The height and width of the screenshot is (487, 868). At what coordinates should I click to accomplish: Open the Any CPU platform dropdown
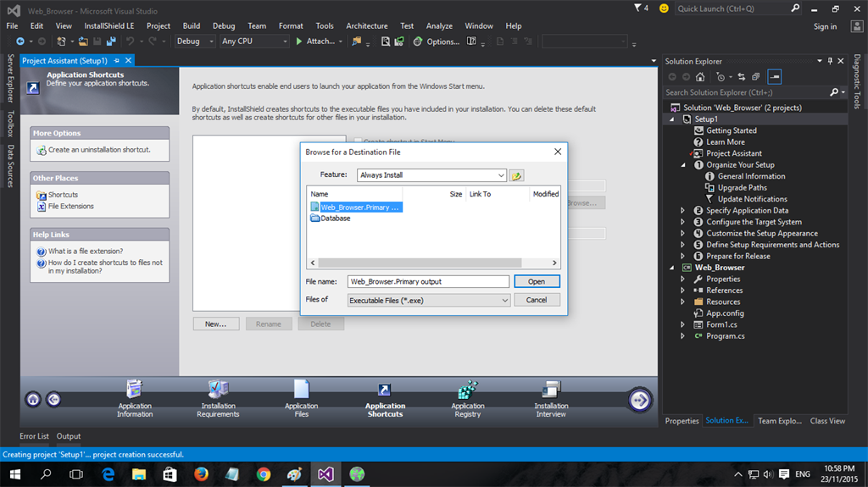click(x=254, y=41)
